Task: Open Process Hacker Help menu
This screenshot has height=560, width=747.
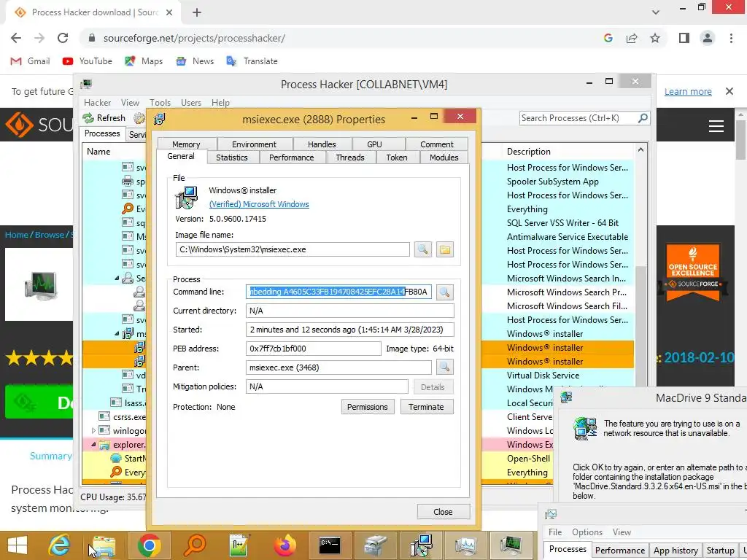Action: [220, 102]
